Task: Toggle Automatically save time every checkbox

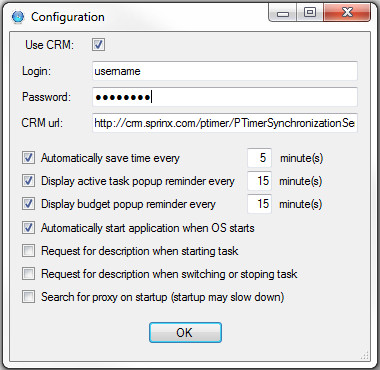Action: [28, 158]
